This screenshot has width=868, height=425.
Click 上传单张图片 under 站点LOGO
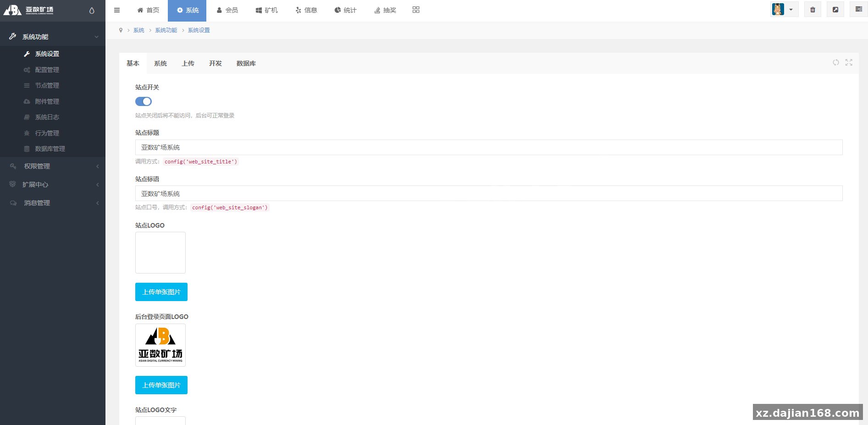coord(161,292)
